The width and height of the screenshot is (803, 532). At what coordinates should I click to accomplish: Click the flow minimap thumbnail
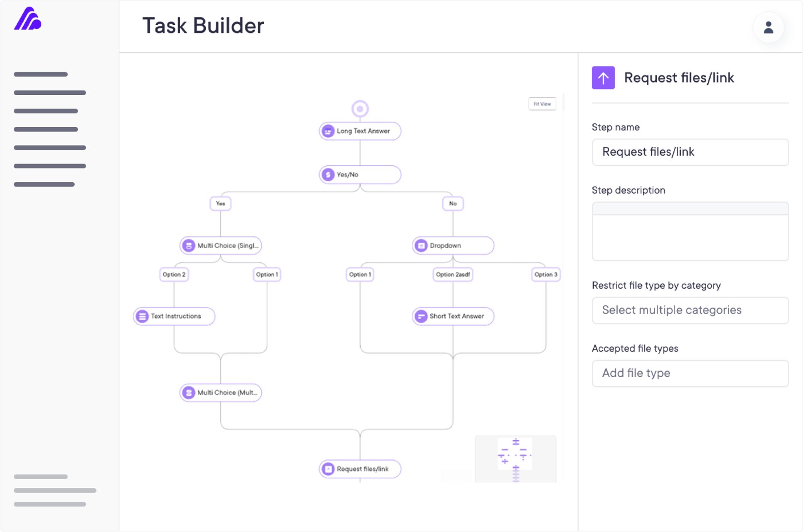(515, 459)
